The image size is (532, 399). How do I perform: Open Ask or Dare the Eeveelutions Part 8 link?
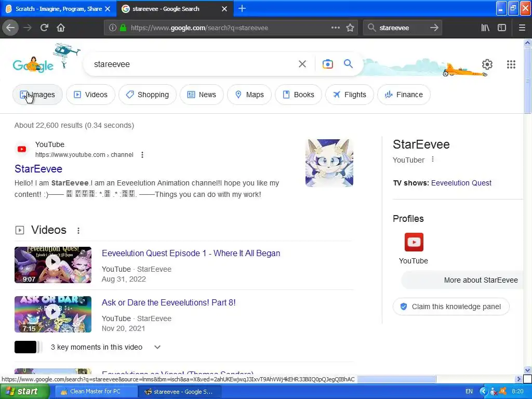[169, 303]
